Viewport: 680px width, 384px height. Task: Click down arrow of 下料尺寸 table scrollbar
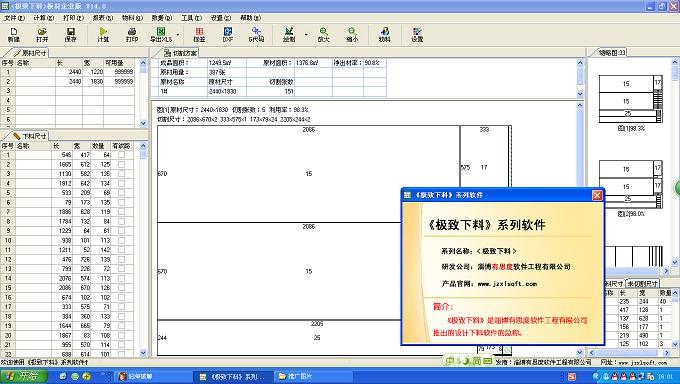click(143, 353)
